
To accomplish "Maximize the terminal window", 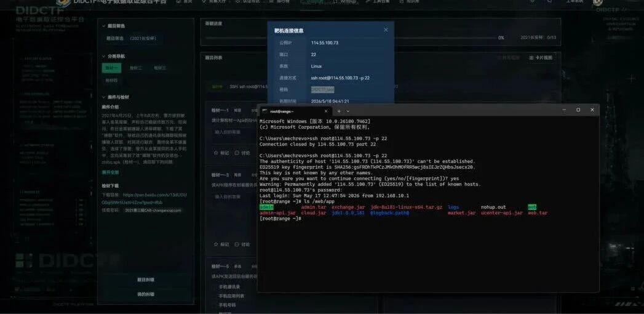I will [578, 110].
